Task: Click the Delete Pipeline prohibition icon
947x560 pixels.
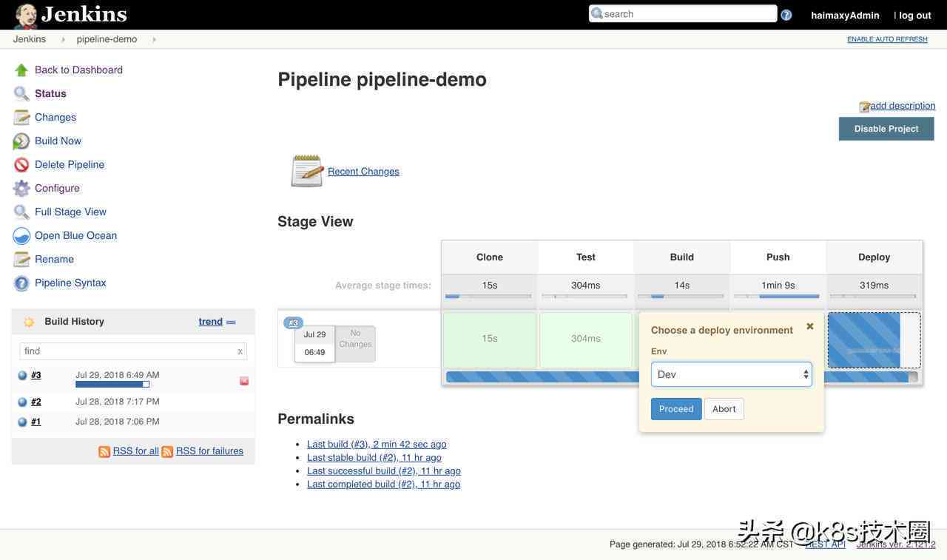Action: tap(21, 165)
